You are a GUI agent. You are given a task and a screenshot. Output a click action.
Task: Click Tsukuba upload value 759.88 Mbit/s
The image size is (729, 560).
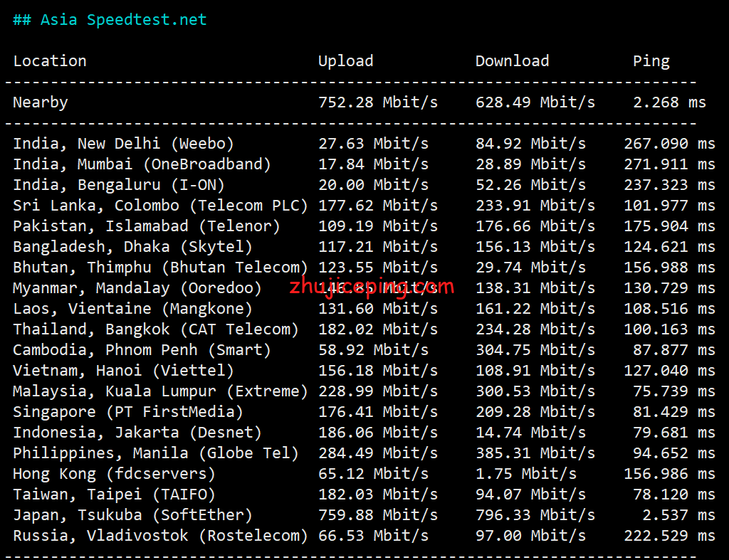(378, 515)
